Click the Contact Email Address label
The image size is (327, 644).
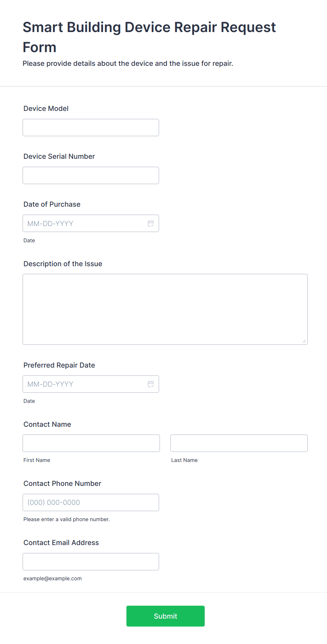(61, 543)
